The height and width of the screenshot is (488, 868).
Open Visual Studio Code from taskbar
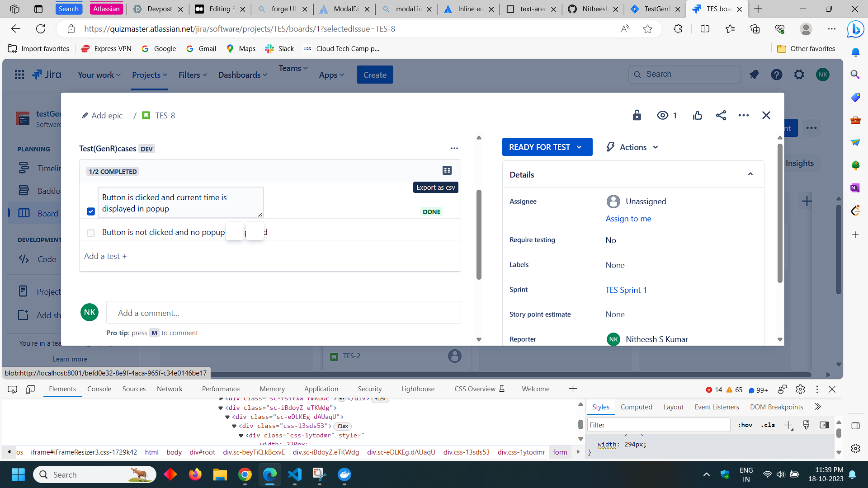coord(294,474)
